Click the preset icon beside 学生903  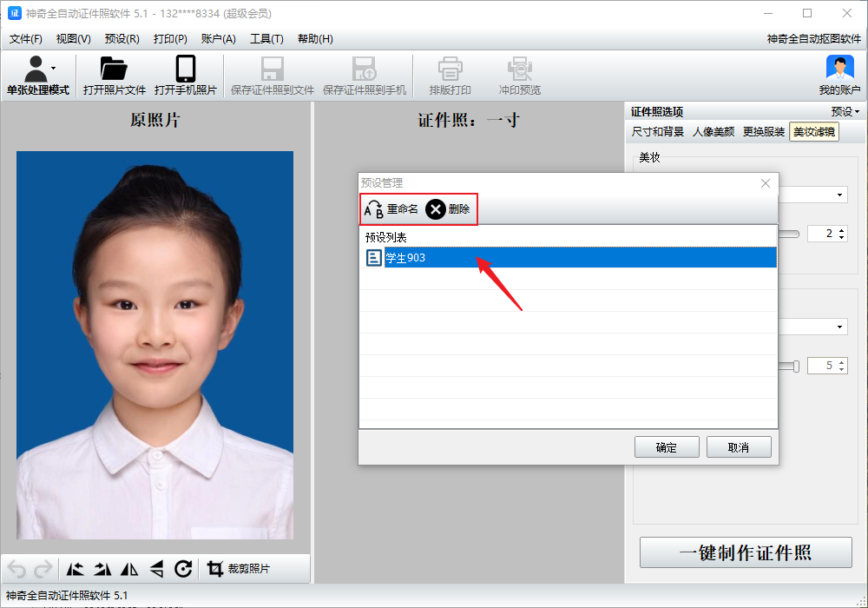pos(373,257)
